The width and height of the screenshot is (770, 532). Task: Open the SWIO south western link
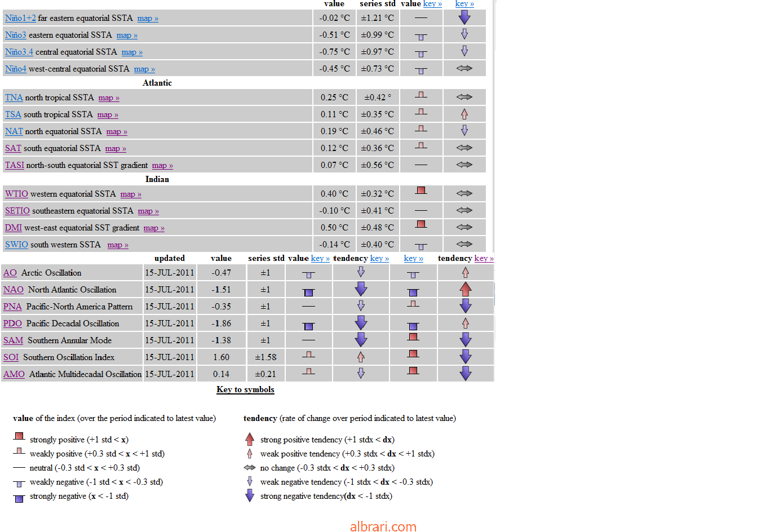coord(16,245)
